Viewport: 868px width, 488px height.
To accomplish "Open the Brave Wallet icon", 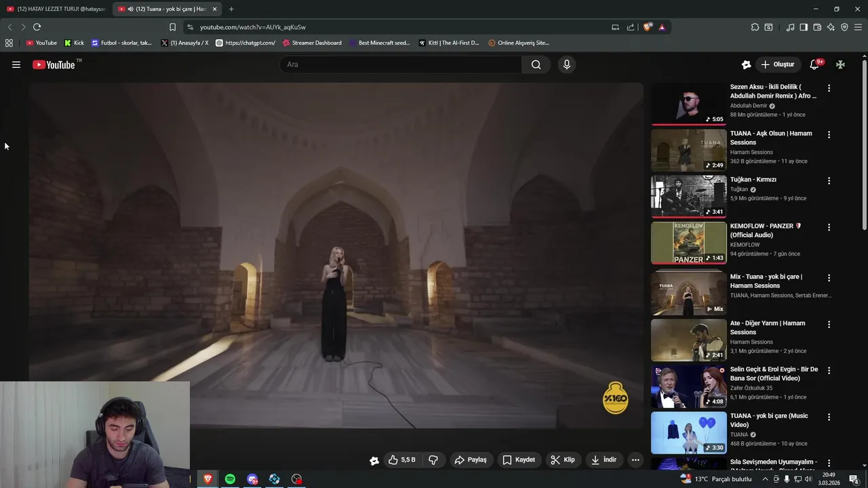I will pos(817,27).
